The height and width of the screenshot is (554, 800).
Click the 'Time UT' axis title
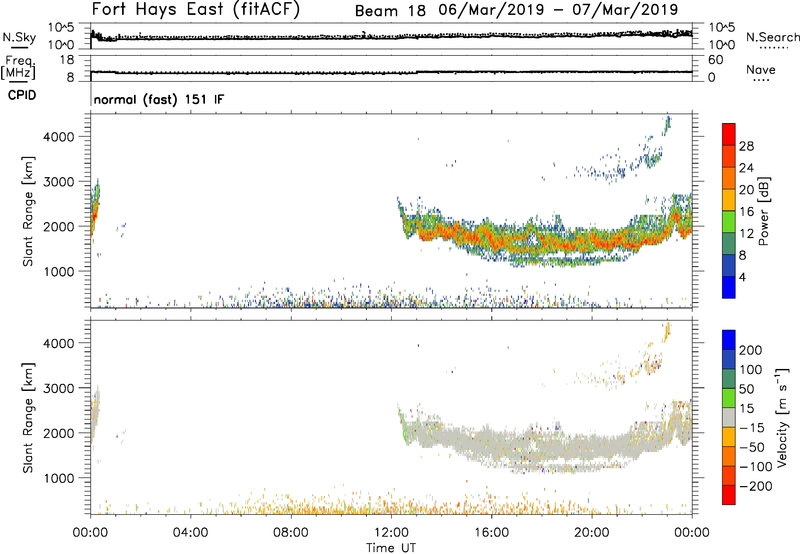tap(391, 547)
